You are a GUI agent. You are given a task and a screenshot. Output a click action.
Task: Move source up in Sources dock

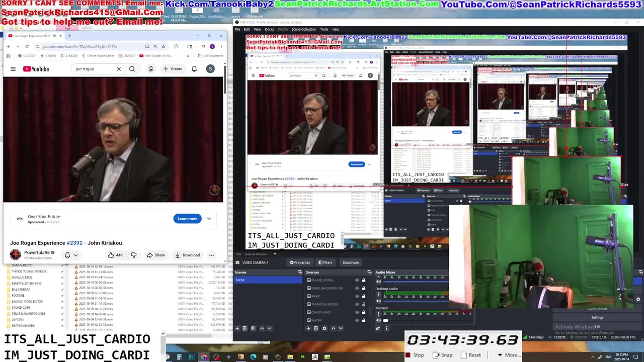click(x=333, y=328)
